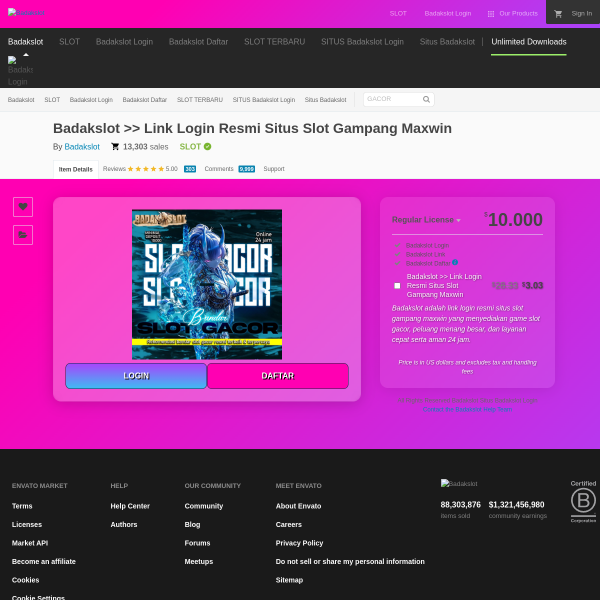Click the Slot Gacor product thumbnail
The image size is (600, 600).
coord(207,284)
